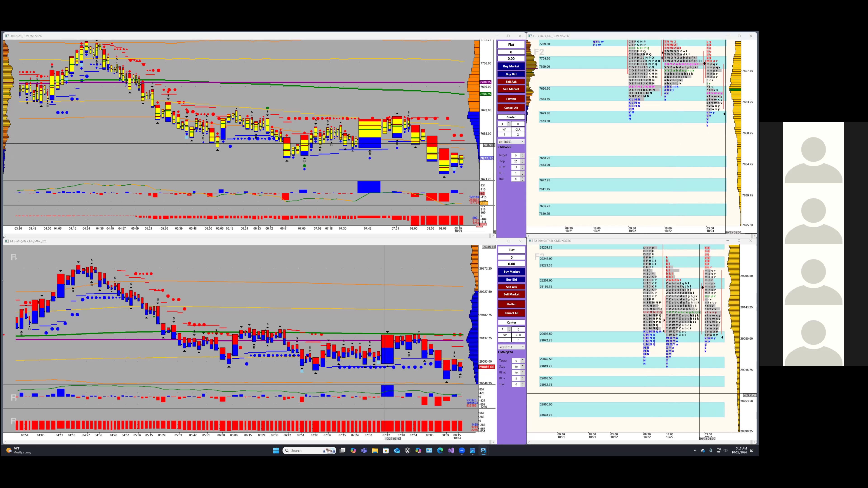Viewport: 868px width, 488px height.
Task: Open account dropdown ac138753 in MNQZ26 panel
Action: 511,347
